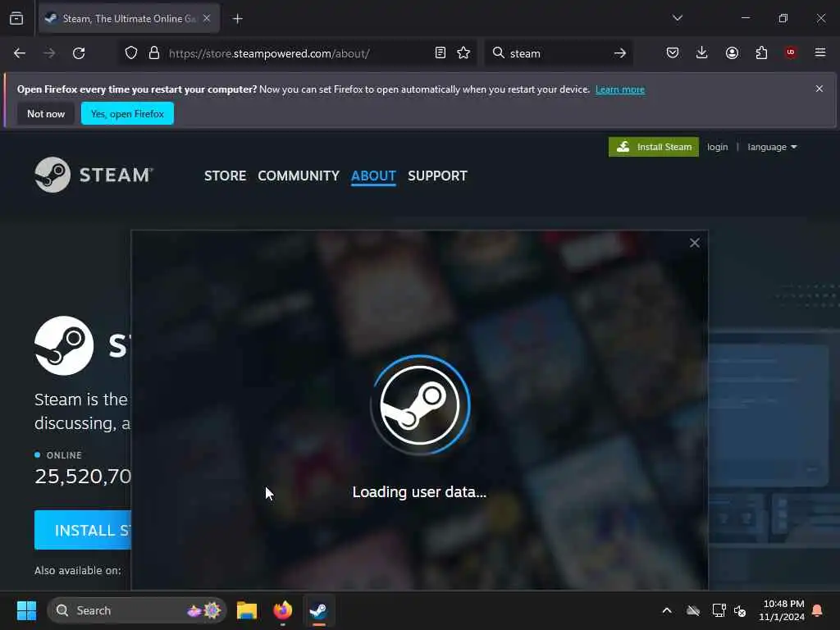
Task: Click the blue INSTALL STEAM button
Action: point(83,530)
